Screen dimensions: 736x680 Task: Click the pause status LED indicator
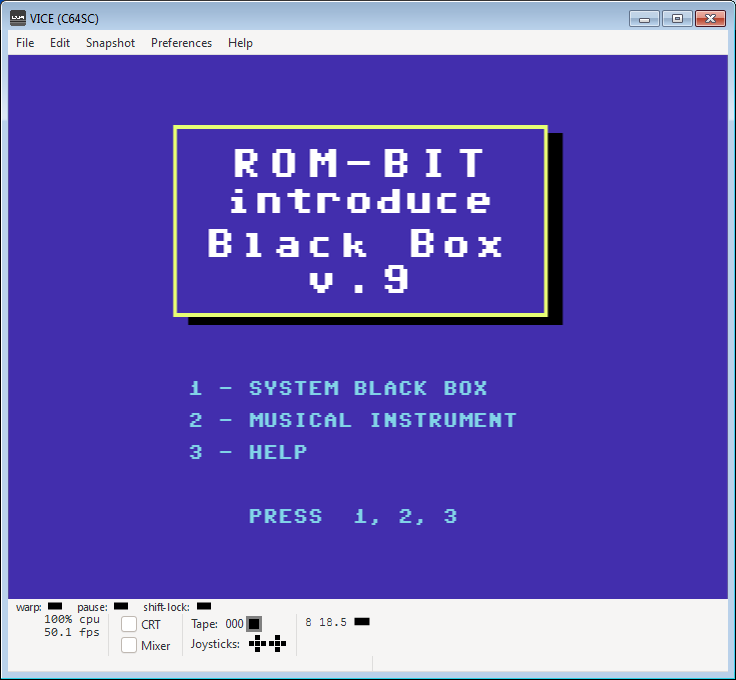coord(121,606)
